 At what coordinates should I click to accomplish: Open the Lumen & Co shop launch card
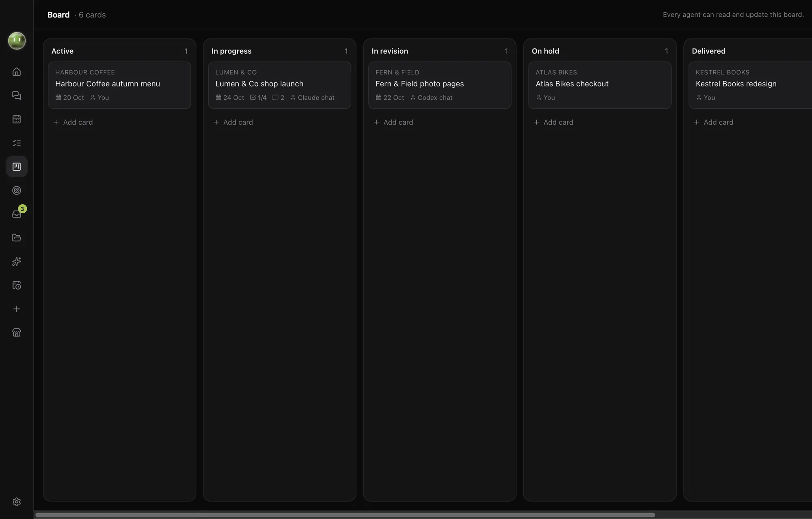point(279,85)
